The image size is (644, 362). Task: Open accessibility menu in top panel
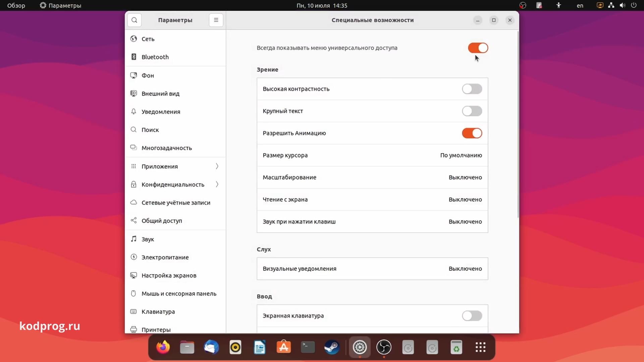tap(558, 5)
